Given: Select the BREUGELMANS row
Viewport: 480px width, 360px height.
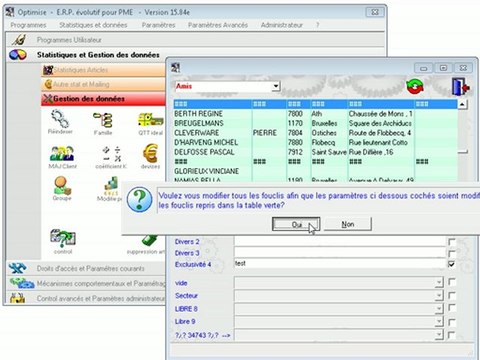Looking at the screenshot, I should (315, 123).
